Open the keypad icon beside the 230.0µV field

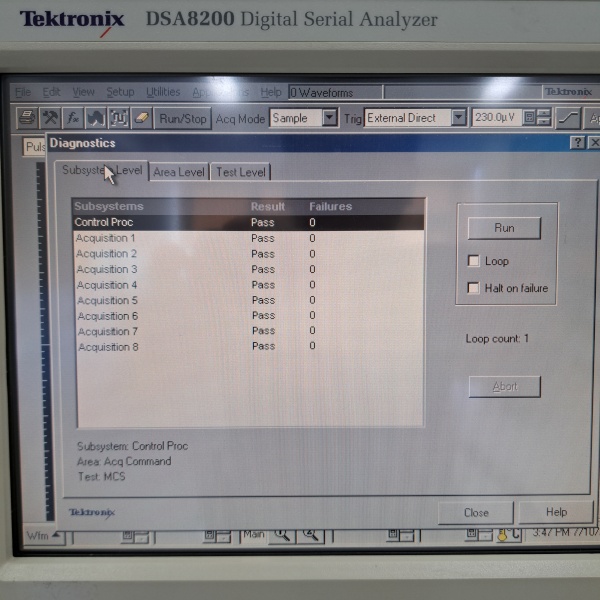[529, 117]
